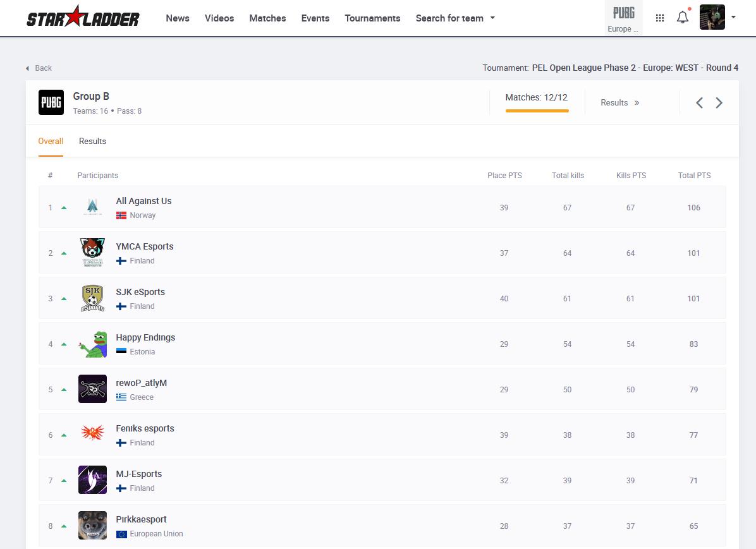The width and height of the screenshot is (756, 549).
Task: Click Finland flag under SJK eSports
Action: coord(121,306)
